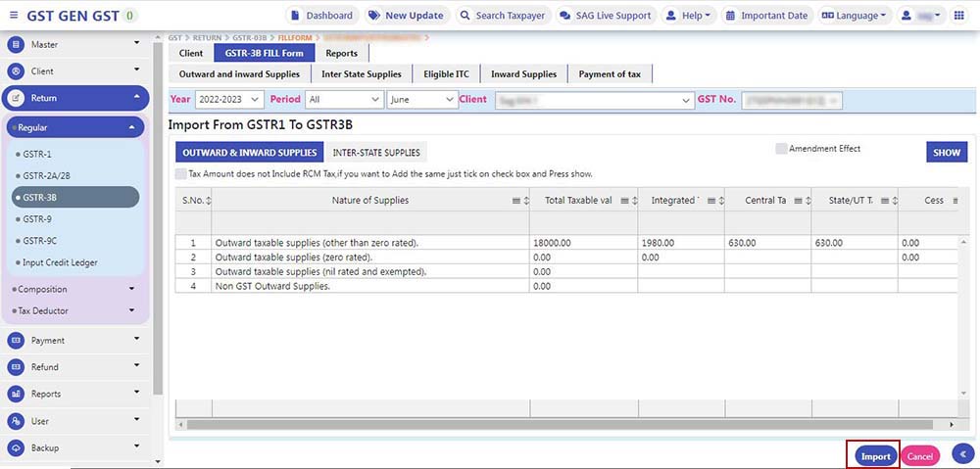Open the Year 2022-2023 dropdown

(x=229, y=100)
